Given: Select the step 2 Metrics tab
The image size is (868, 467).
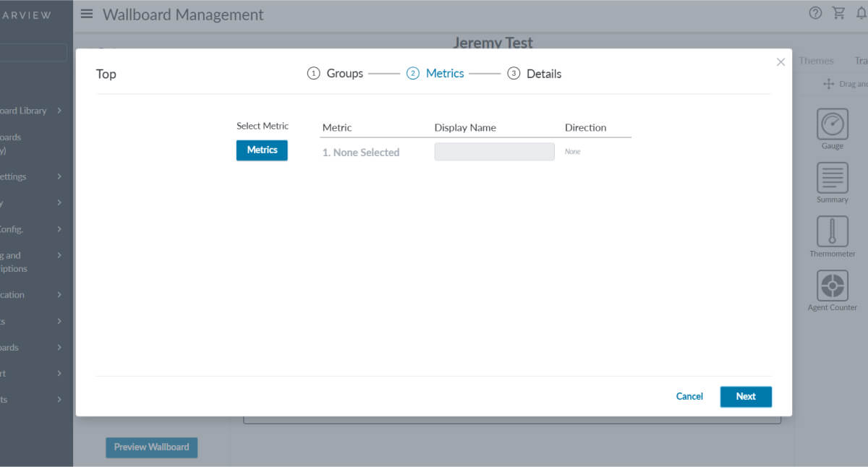Looking at the screenshot, I should 435,74.
